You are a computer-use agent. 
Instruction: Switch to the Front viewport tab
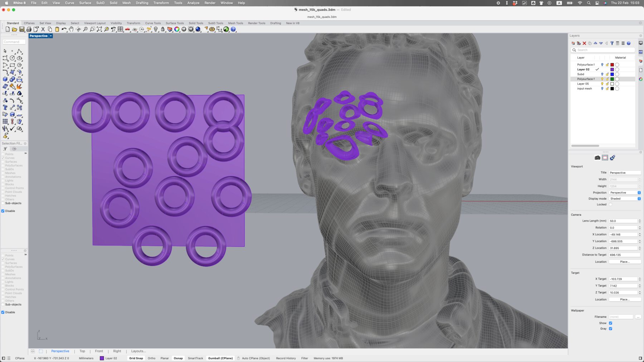tap(99, 351)
